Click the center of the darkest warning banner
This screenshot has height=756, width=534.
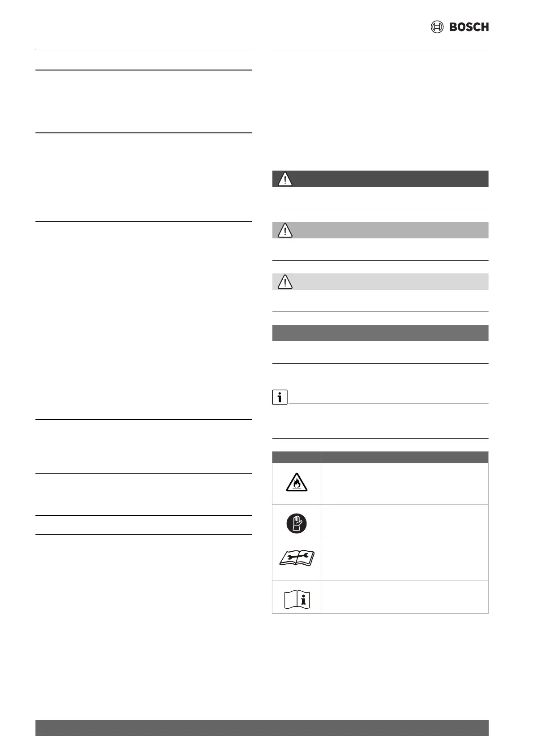[x=380, y=179]
